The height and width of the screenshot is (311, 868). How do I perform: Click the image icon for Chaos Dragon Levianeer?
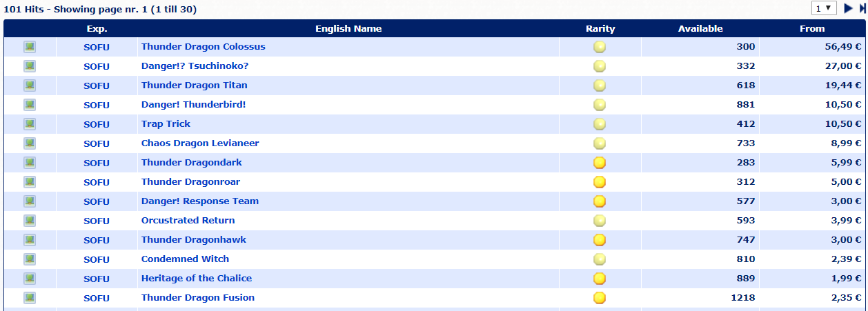point(30,143)
